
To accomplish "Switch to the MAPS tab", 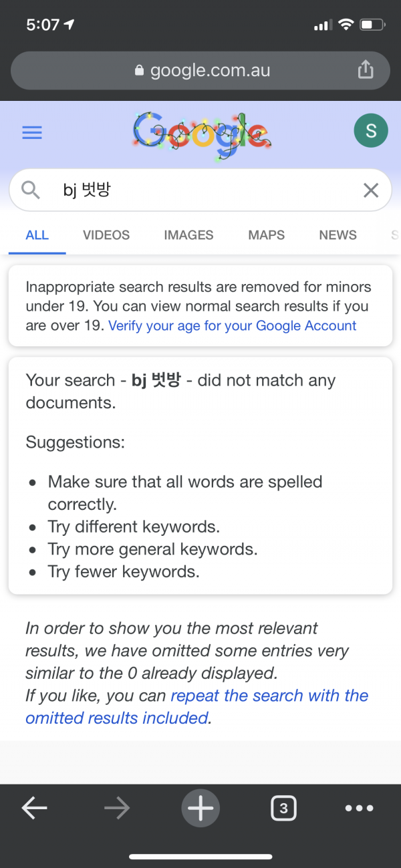I will [x=266, y=235].
